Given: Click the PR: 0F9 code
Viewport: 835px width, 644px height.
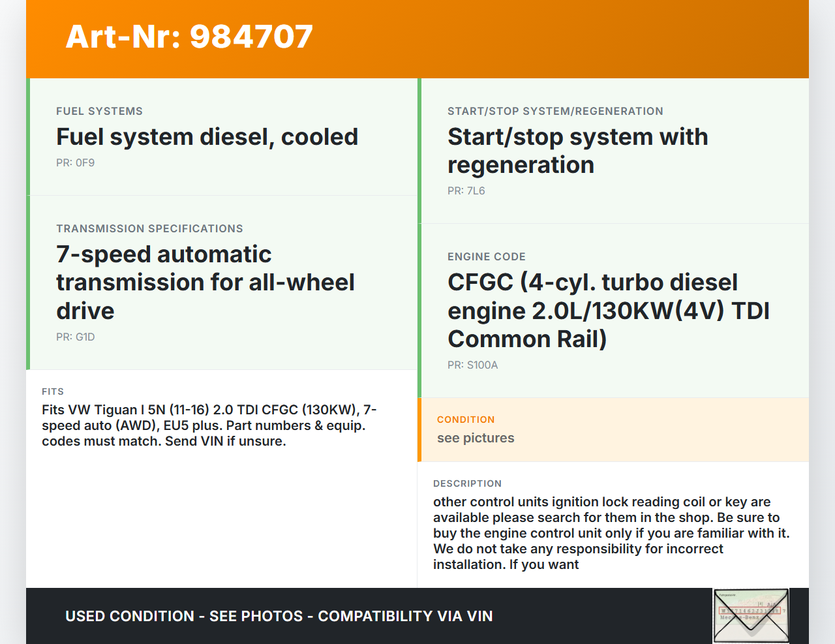Looking at the screenshot, I should coord(75,163).
